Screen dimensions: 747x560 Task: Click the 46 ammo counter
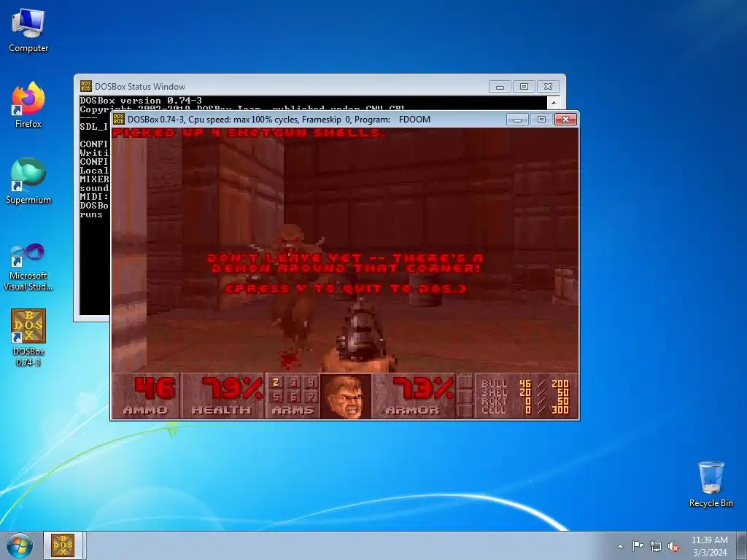(155, 388)
